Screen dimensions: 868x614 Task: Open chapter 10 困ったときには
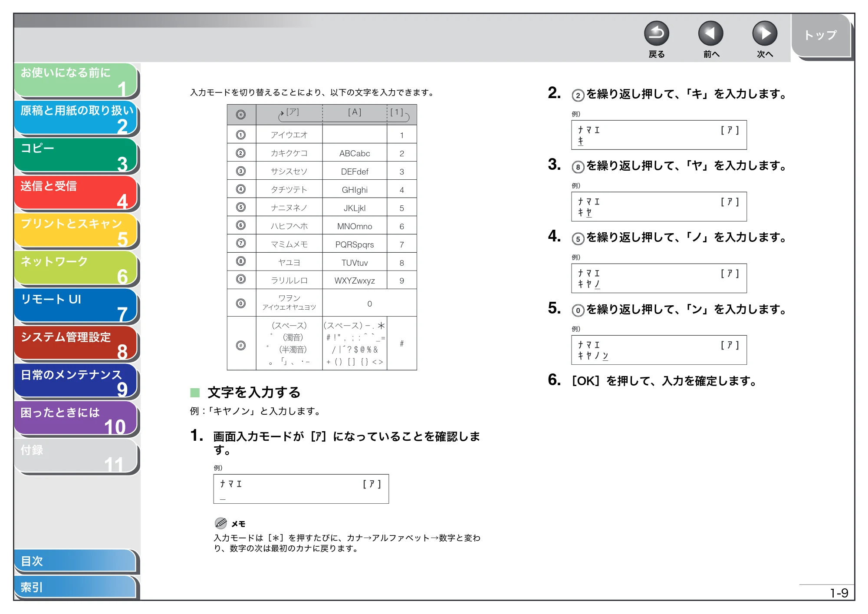[x=76, y=419]
